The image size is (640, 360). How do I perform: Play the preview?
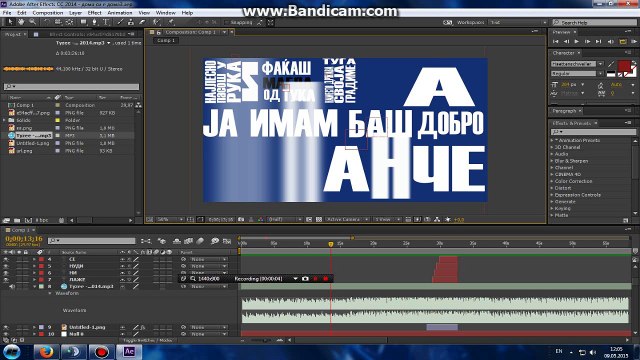point(576,41)
